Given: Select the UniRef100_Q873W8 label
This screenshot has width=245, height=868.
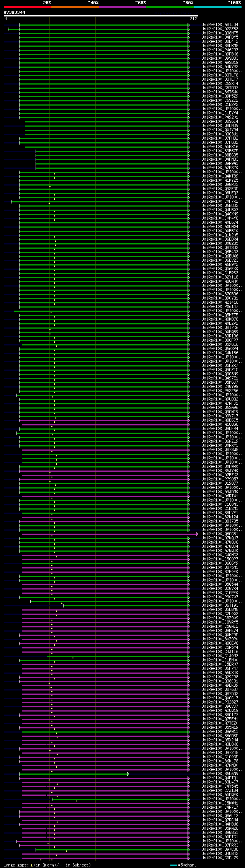Looking at the screenshot, I should [220, 449].
